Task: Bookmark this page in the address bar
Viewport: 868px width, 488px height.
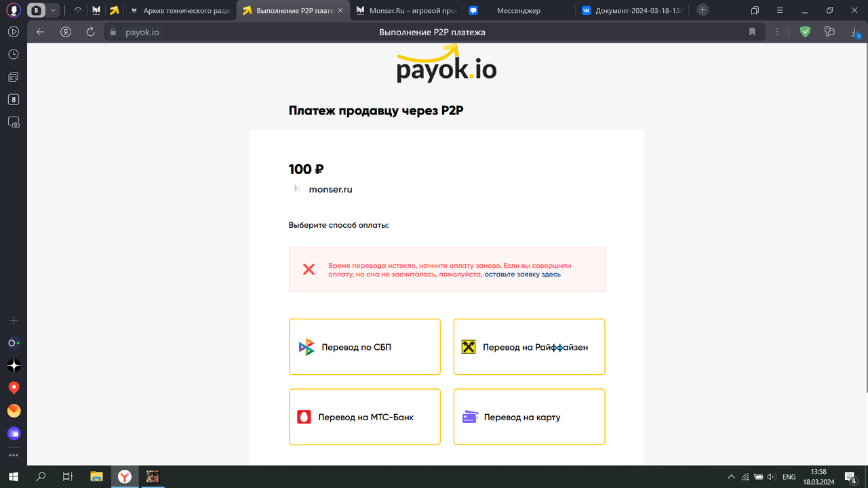Action: point(752,32)
